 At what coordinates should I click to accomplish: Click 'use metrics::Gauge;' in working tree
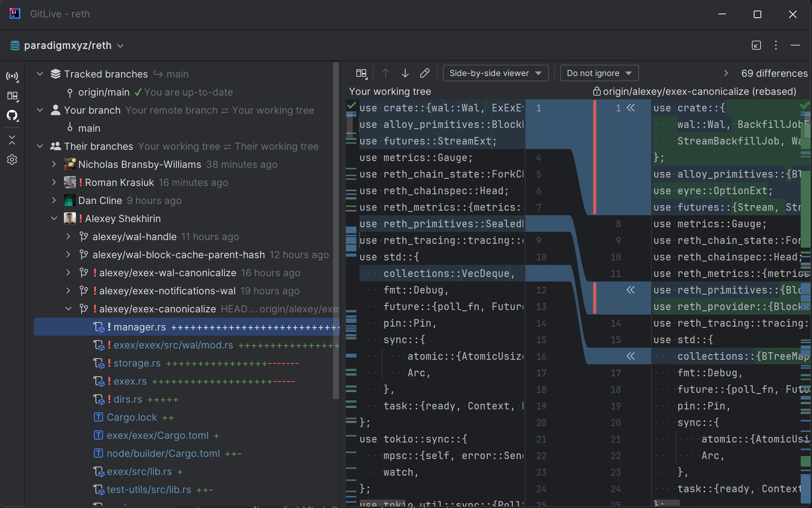pos(416,158)
